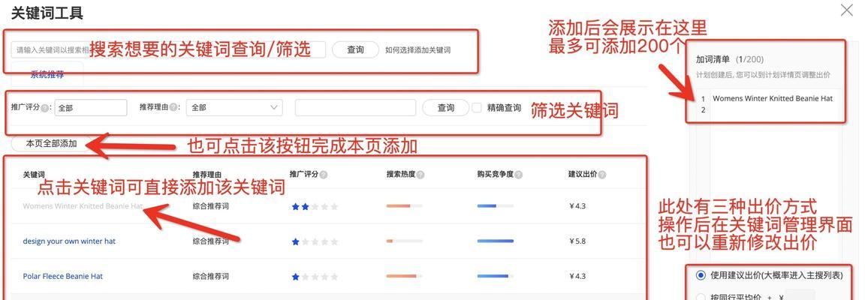Click 搜索热度 bar for Polar Fleece Beanie Hat
Viewport: 868px width, 300px height.
[x=404, y=276]
